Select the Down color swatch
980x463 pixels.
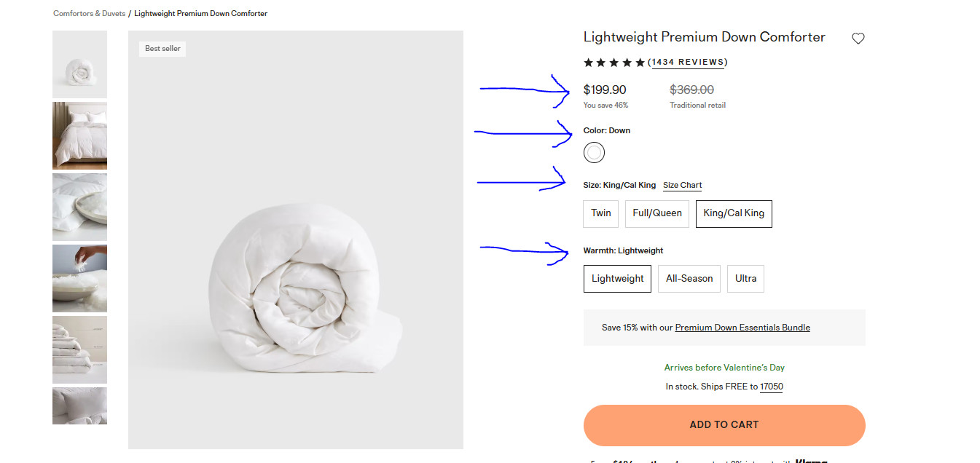coord(594,152)
